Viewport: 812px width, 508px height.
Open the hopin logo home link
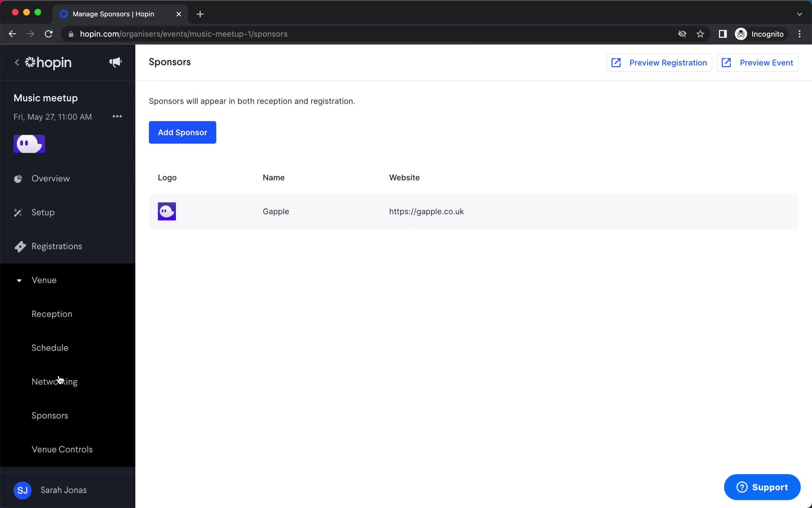48,63
